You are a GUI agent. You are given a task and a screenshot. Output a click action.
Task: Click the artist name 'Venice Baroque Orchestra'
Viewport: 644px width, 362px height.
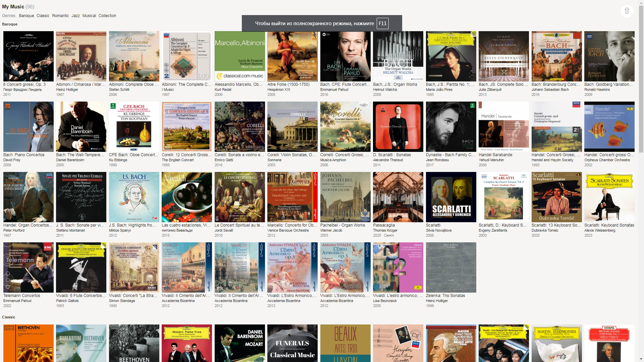click(x=288, y=231)
